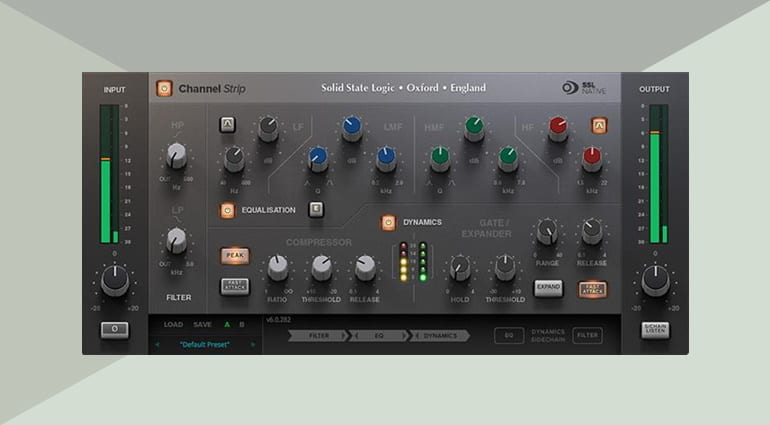Screen dimensions: 770x425
Task: Click the EQ routing order block
Action: click(x=379, y=336)
